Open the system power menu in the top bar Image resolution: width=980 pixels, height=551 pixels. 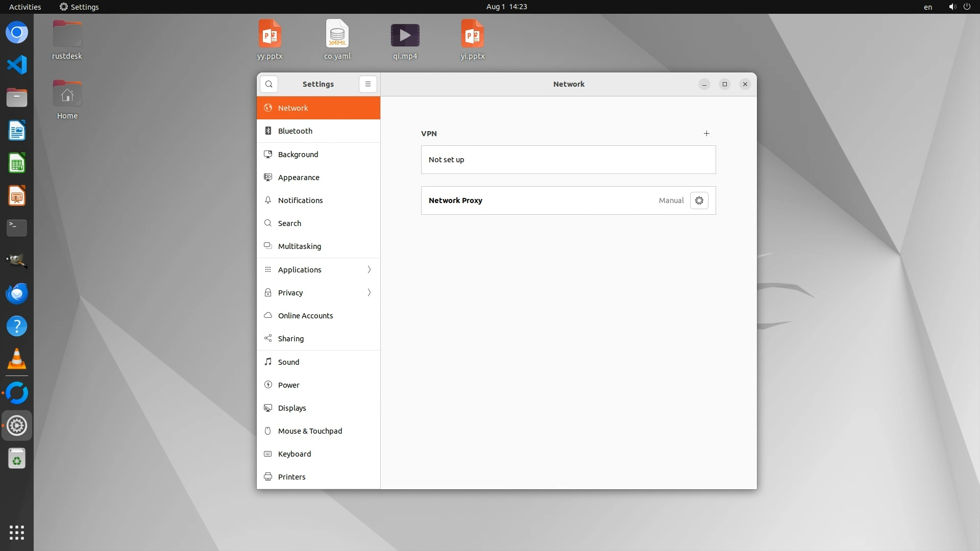click(x=967, y=7)
